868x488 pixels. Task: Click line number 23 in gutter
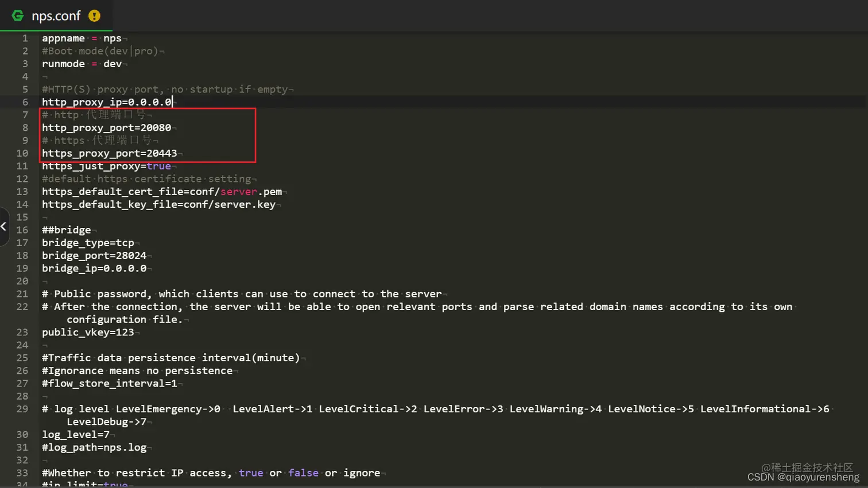[22, 332]
